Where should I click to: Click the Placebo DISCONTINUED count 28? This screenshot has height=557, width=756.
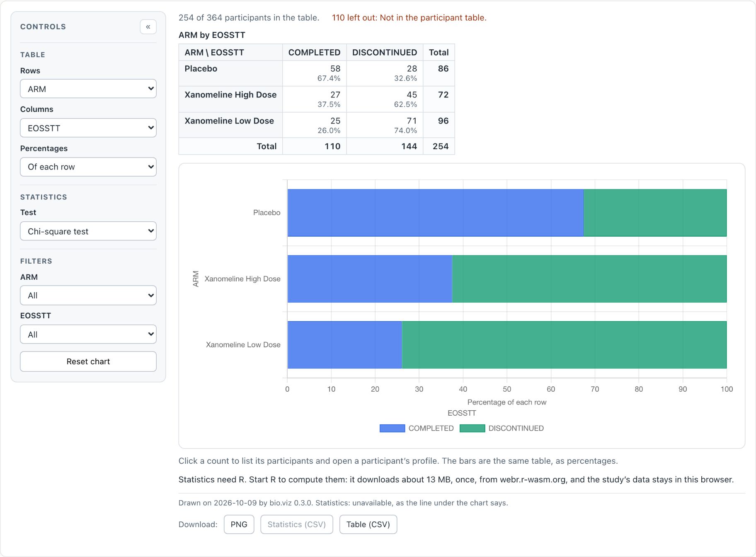412,69
